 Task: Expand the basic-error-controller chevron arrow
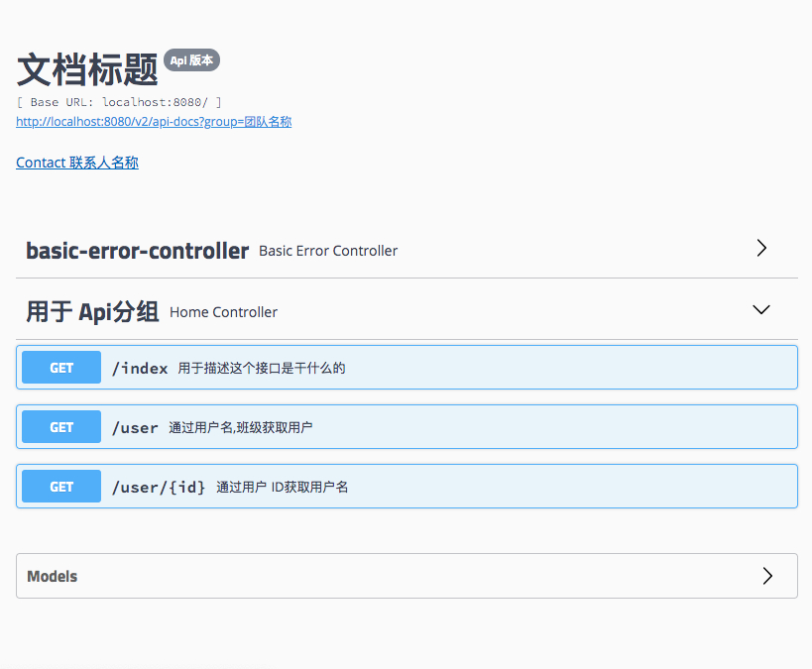pos(761,249)
